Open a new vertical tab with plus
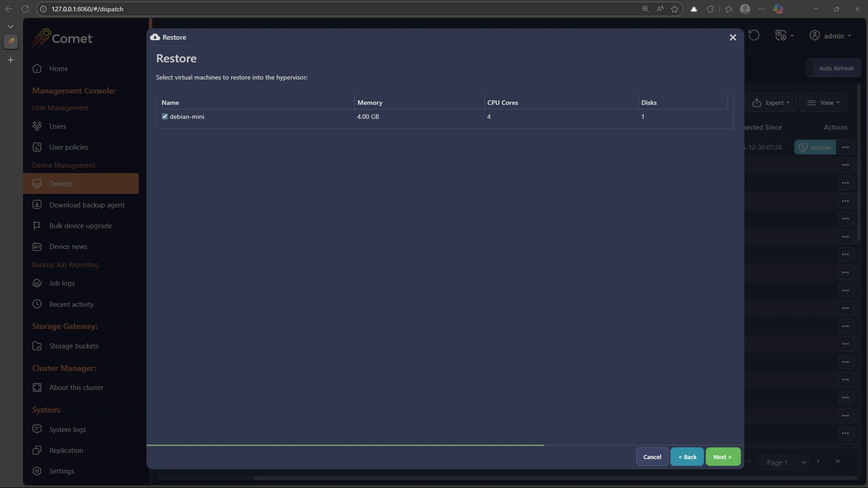 (10, 60)
